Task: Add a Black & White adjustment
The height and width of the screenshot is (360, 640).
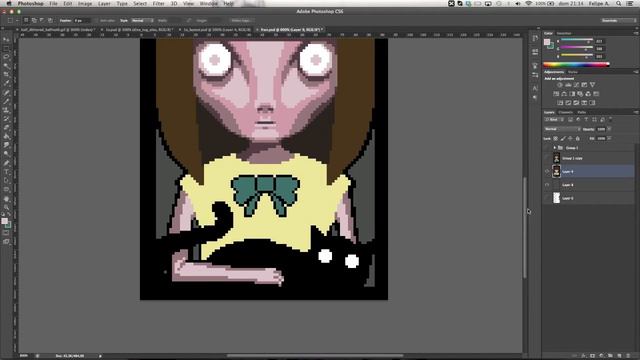Action: (572, 94)
